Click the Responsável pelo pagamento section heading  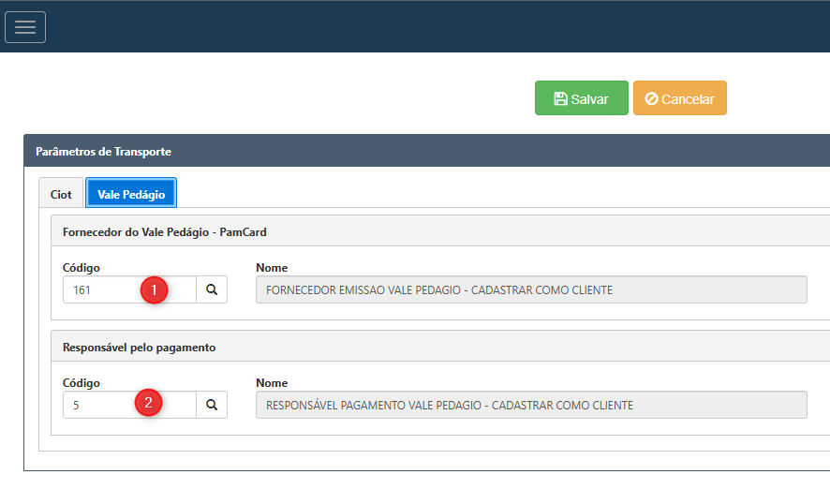point(139,347)
